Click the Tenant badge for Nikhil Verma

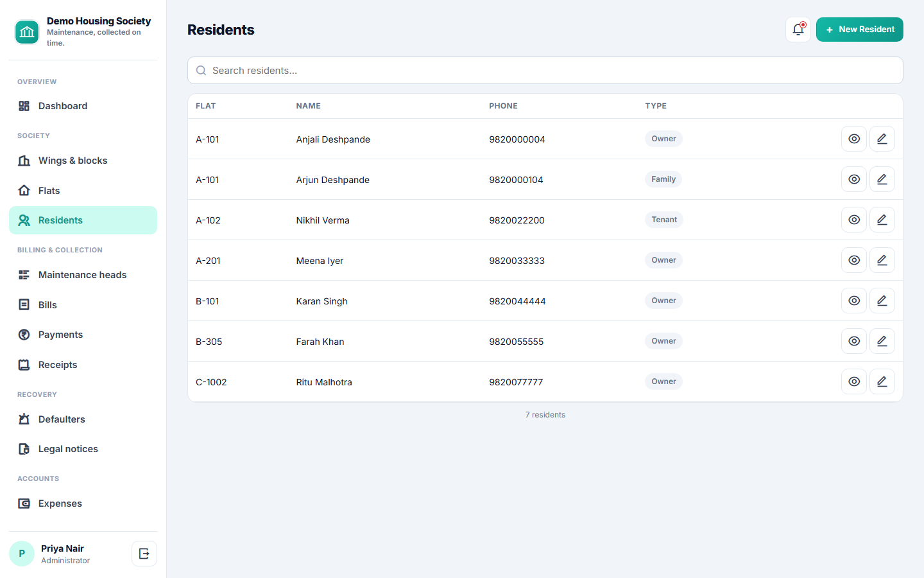[x=664, y=220]
